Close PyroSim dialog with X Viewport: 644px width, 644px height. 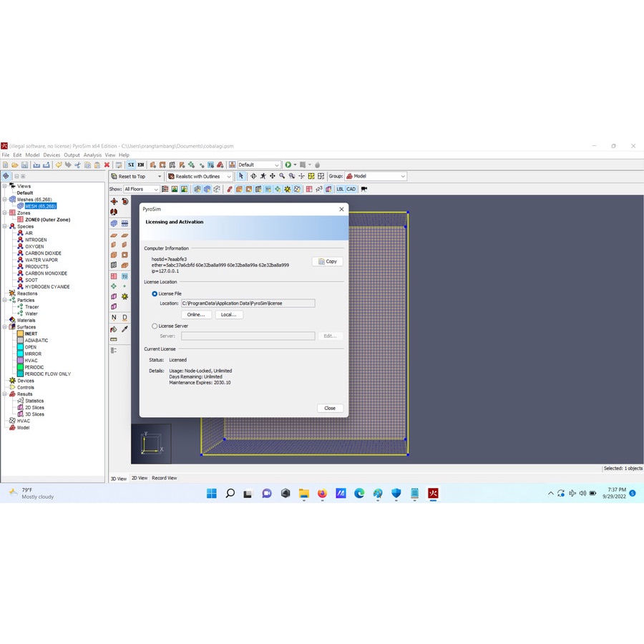341,209
